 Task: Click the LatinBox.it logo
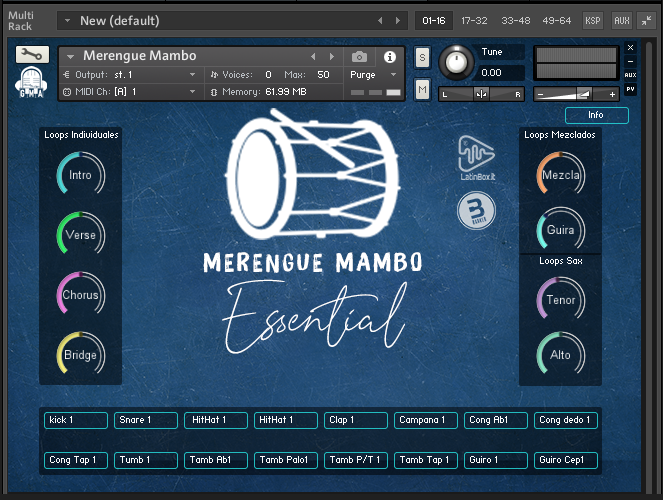click(x=477, y=158)
